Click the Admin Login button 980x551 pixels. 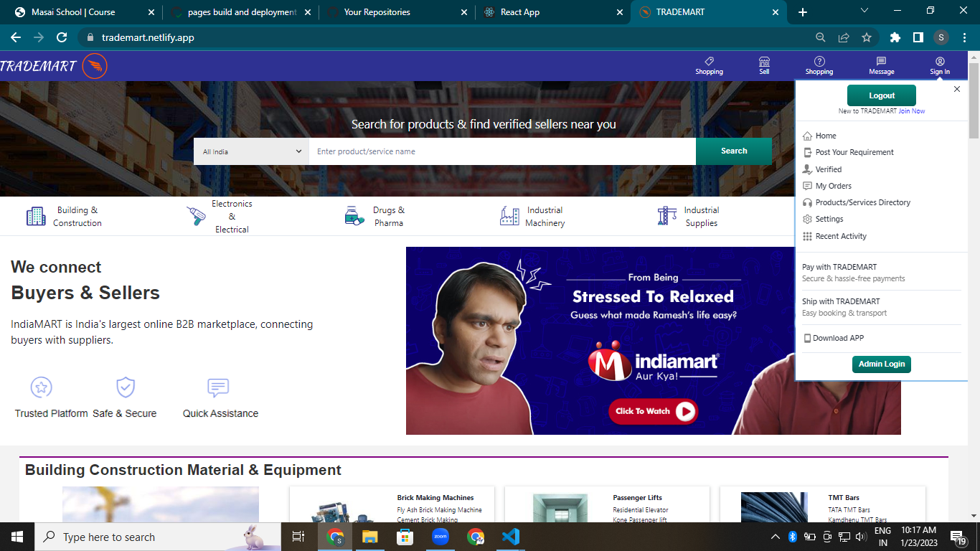881,364
